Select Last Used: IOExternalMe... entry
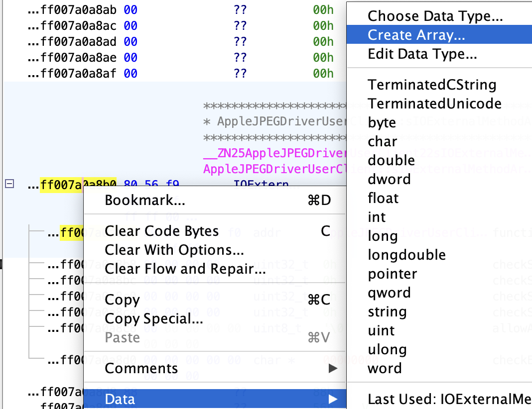The image size is (532, 409). point(448,399)
